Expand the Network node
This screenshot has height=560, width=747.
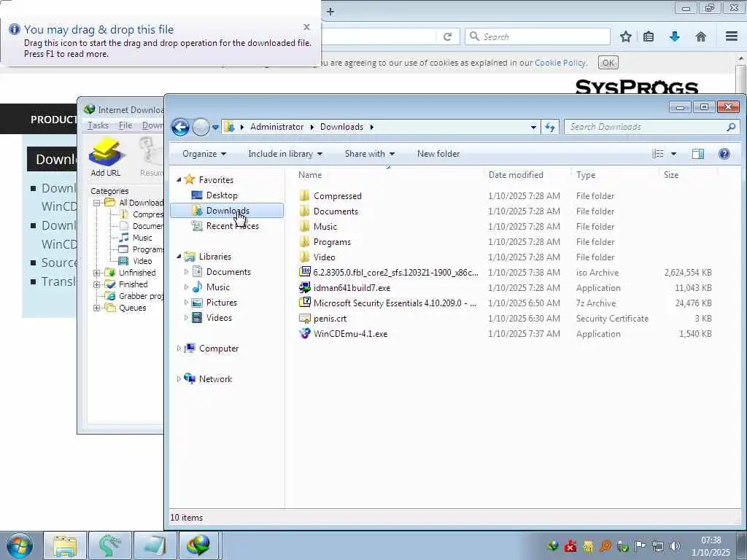click(179, 379)
